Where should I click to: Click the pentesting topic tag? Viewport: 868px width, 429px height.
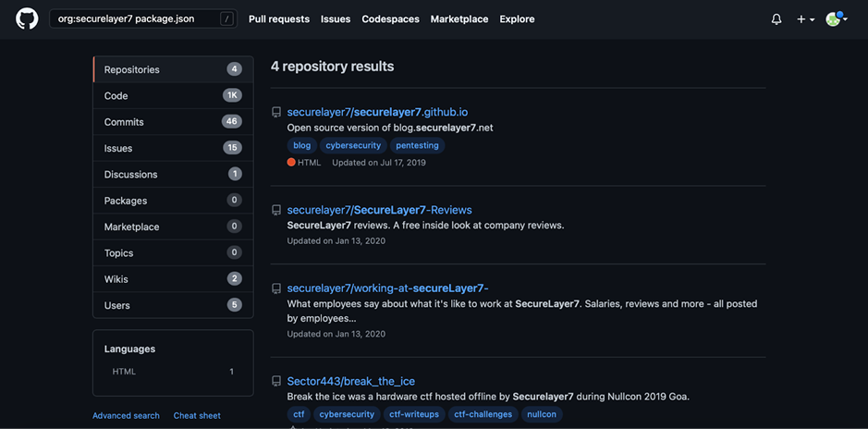tap(418, 145)
